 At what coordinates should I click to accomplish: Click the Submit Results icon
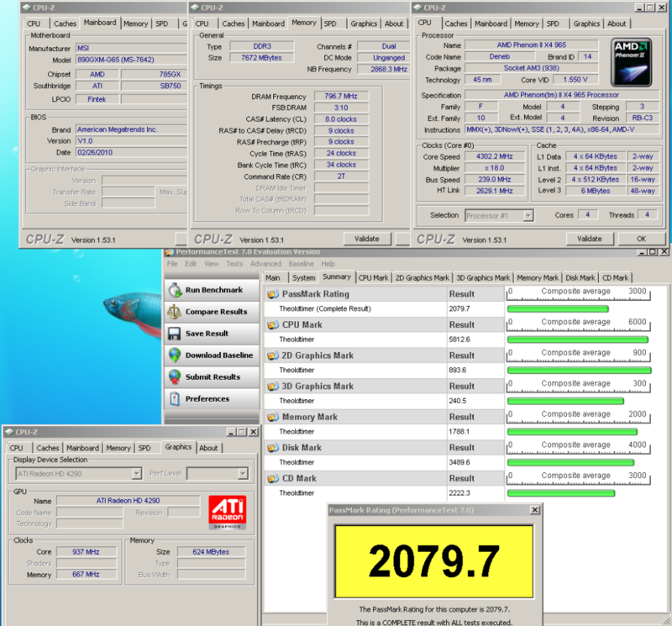175,377
